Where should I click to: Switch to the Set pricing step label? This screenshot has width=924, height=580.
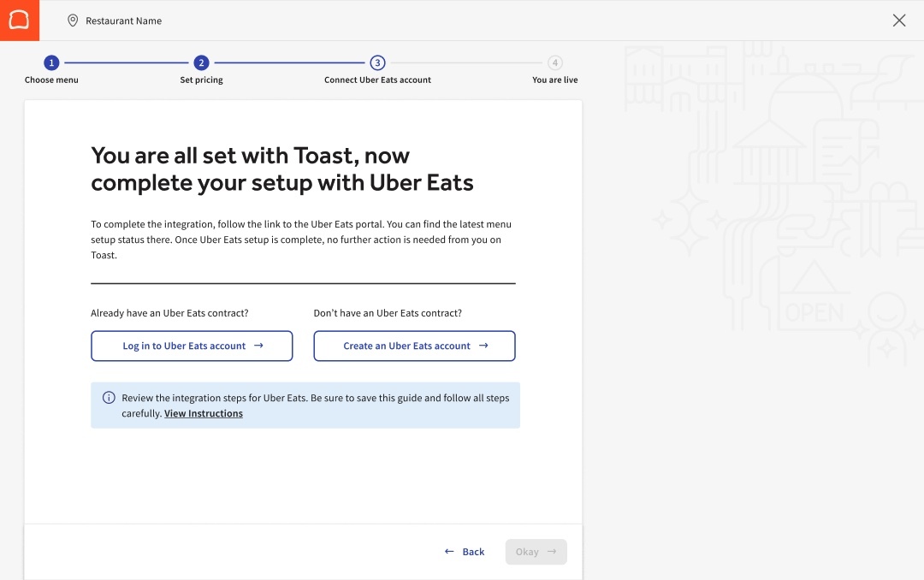[201, 80]
